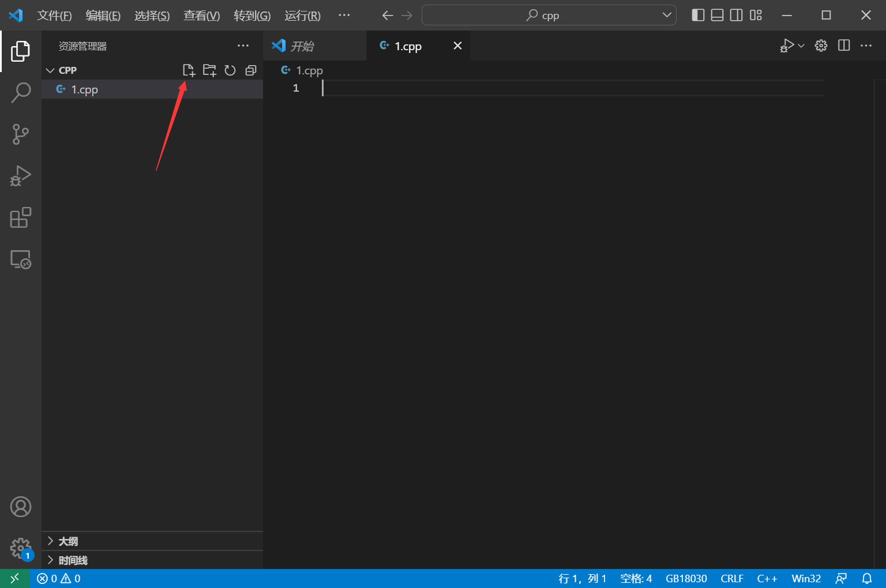Click the editor minimap scrollbar area
The height and width of the screenshot is (588, 886).
coord(880,323)
